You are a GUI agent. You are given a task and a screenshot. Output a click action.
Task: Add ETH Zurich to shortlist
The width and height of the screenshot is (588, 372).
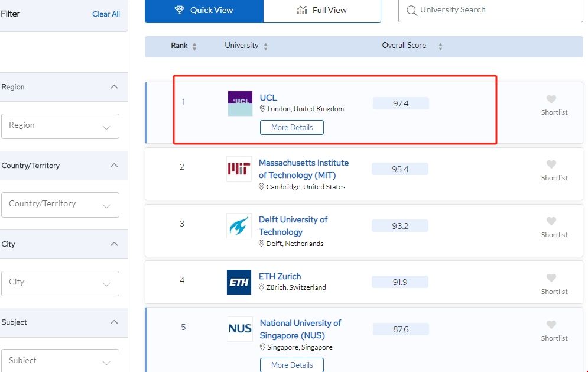pyautogui.click(x=551, y=278)
